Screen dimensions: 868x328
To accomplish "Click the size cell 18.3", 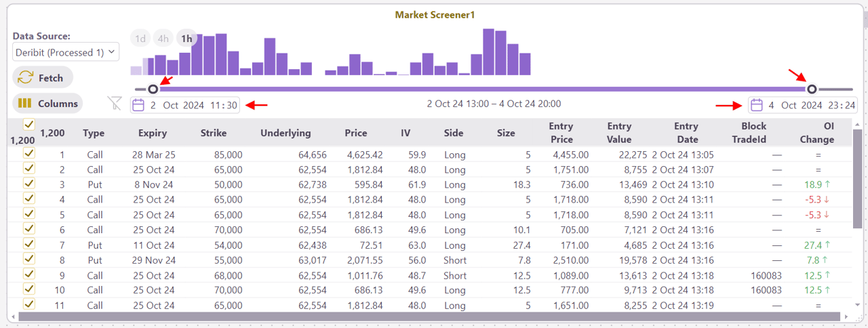I will pos(522,184).
